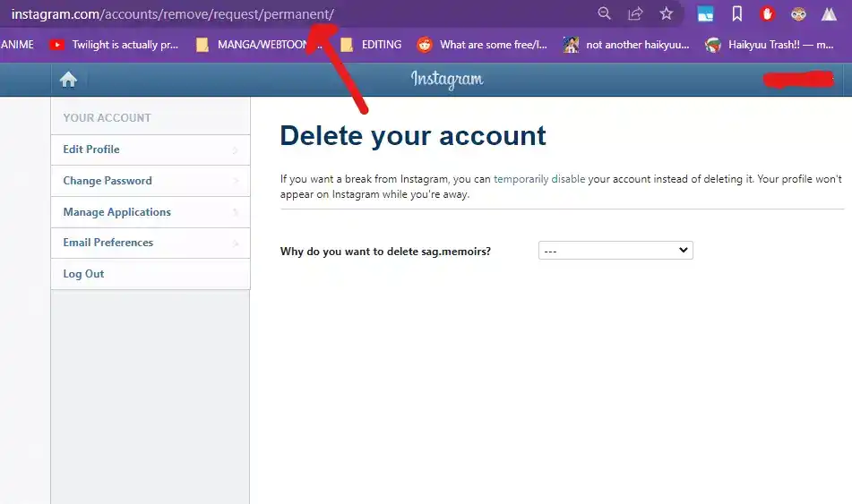This screenshot has width=852, height=504.
Task: Click the share page icon in address bar
Action: (635, 13)
